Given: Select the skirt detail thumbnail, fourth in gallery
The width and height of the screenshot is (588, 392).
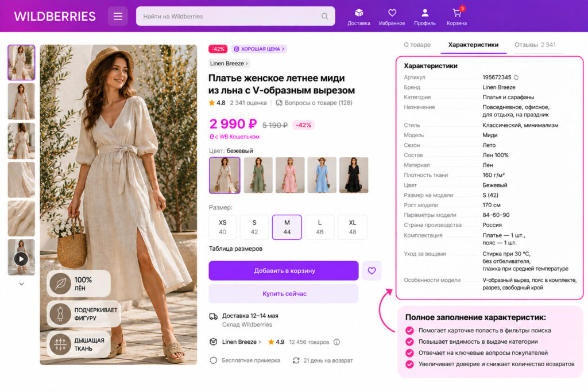Looking at the screenshot, I should 21,180.
